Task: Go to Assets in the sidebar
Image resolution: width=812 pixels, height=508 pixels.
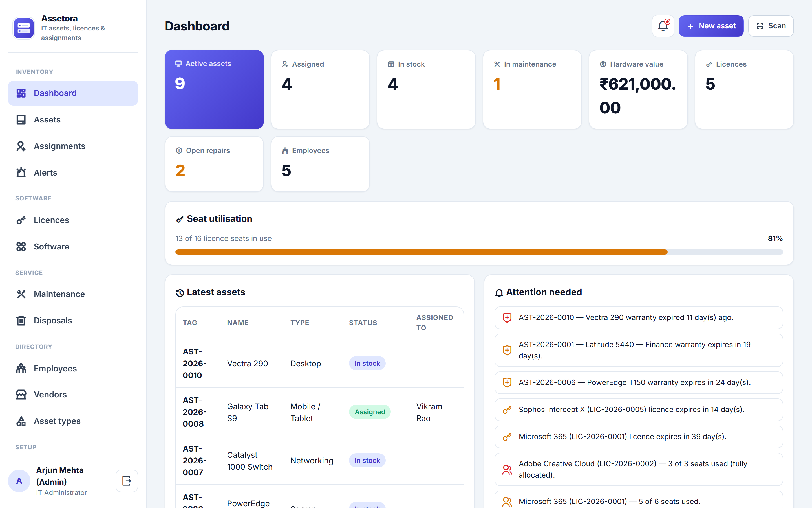Action: (73, 120)
